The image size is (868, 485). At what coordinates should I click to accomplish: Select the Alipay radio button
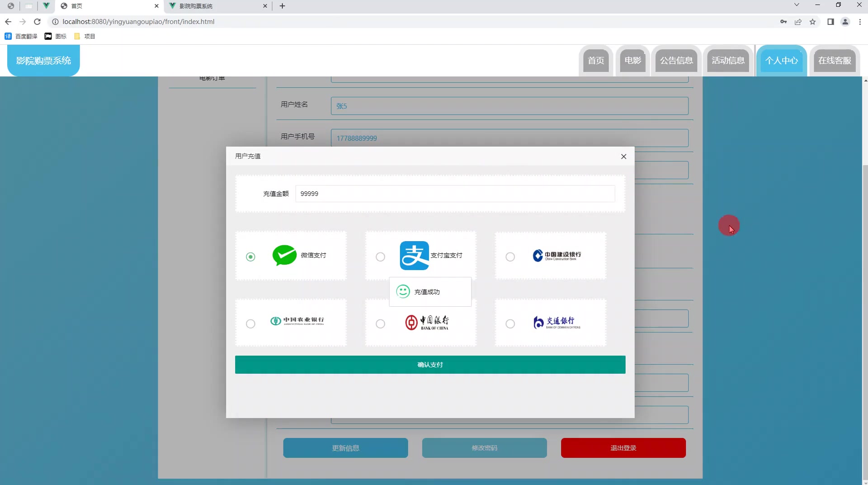[x=380, y=257]
